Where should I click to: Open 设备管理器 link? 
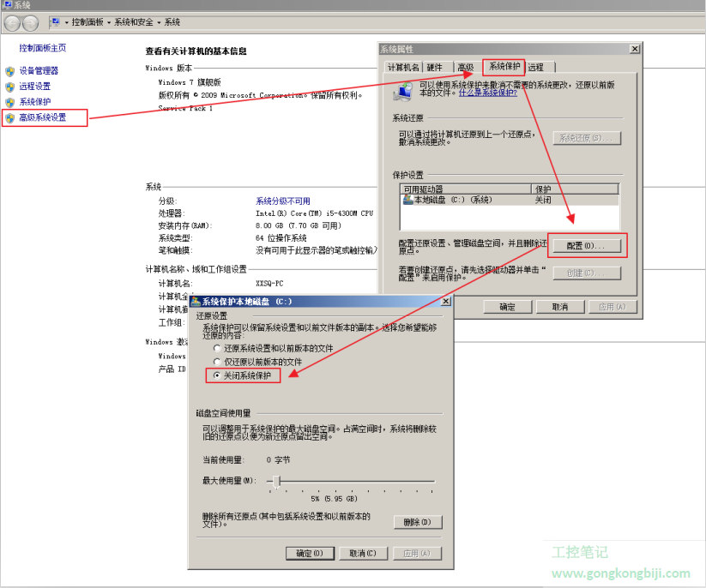click(39, 70)
